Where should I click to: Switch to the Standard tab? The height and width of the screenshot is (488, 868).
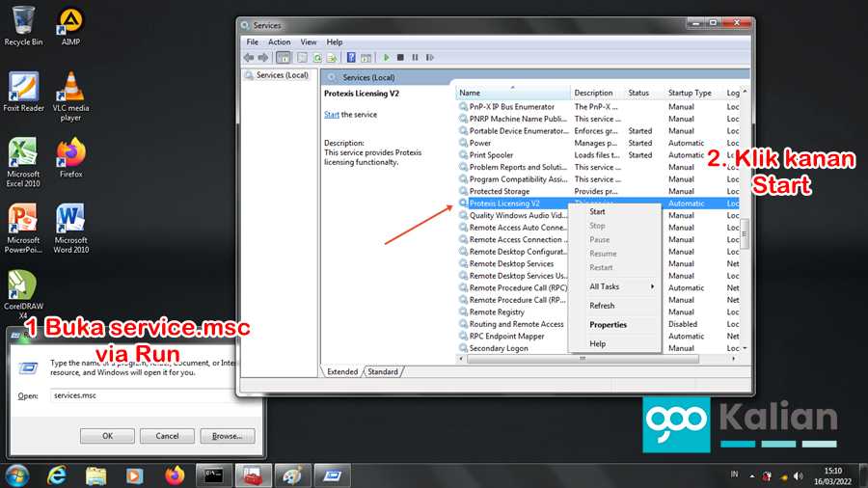tap(383, 371)
